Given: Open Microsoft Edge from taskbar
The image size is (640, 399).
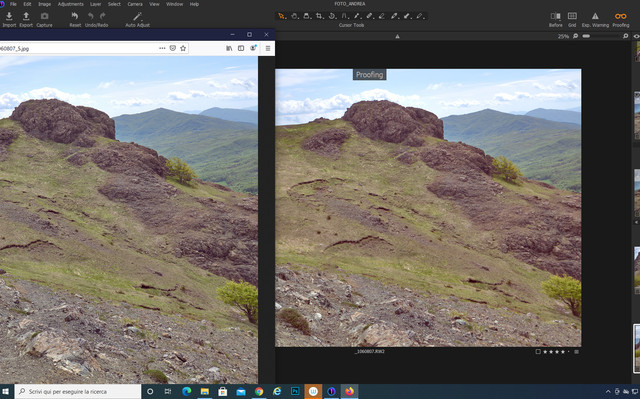Looking at the screenshot, I should 187,392.
